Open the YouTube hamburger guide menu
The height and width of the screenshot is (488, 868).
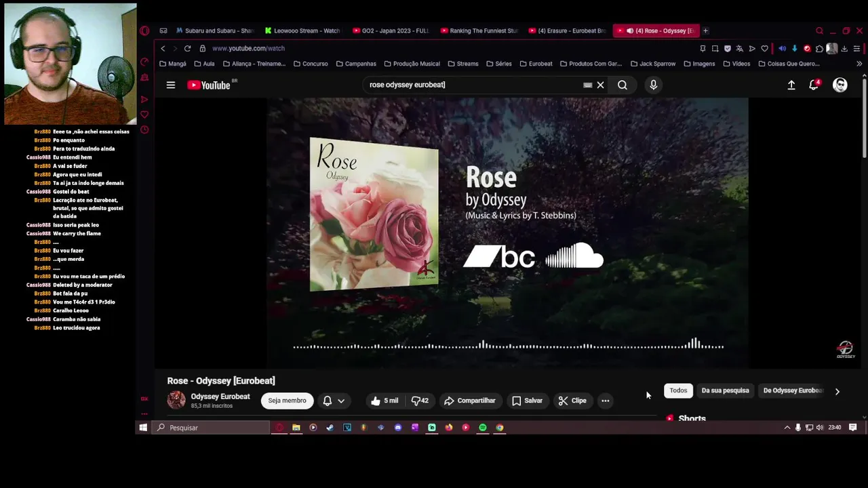coord(171,85)
